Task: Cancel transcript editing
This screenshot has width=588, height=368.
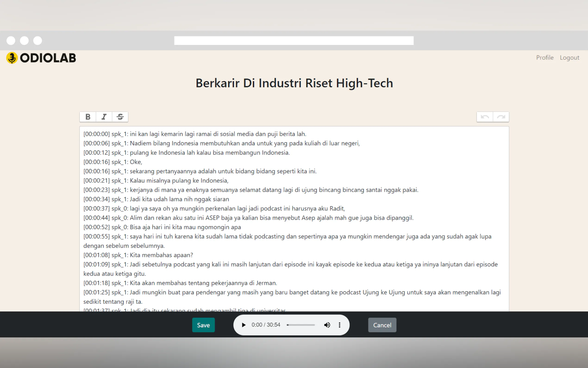Action: pyautogui.click(x=382, y=325)
